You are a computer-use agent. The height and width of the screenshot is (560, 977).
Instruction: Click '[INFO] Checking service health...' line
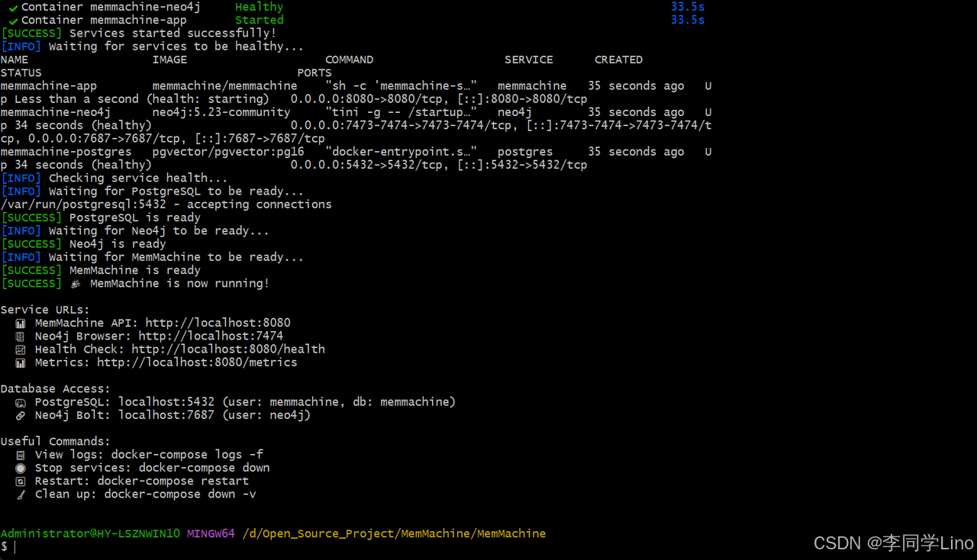(114, 178)
